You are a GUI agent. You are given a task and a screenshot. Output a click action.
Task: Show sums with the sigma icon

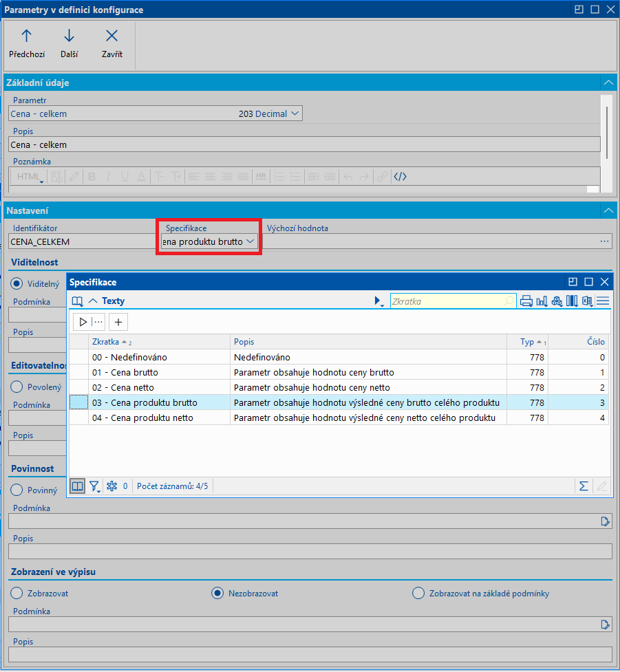tap(584, 486)
